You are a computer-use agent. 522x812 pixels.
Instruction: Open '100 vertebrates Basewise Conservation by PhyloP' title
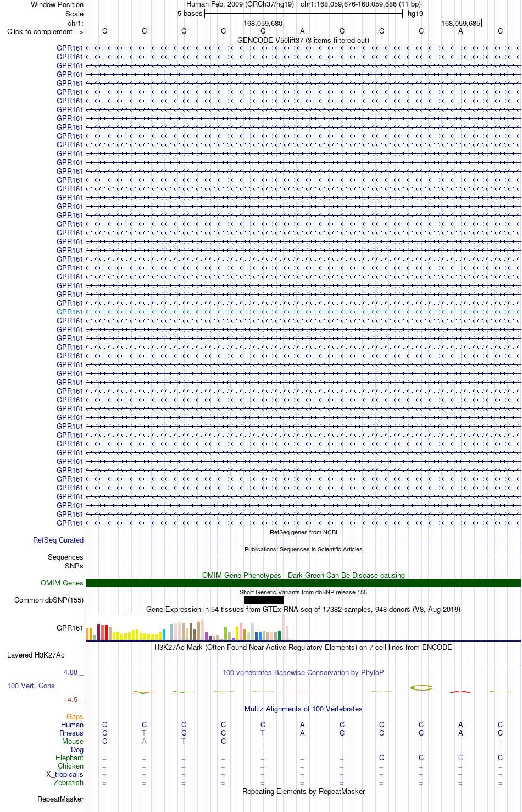tap(303, 672)
